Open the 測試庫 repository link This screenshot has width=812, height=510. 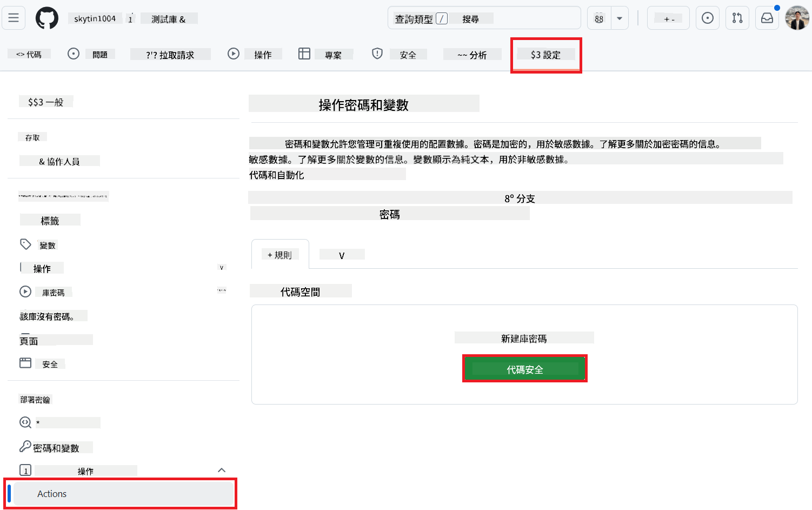[x=169, y=19]
